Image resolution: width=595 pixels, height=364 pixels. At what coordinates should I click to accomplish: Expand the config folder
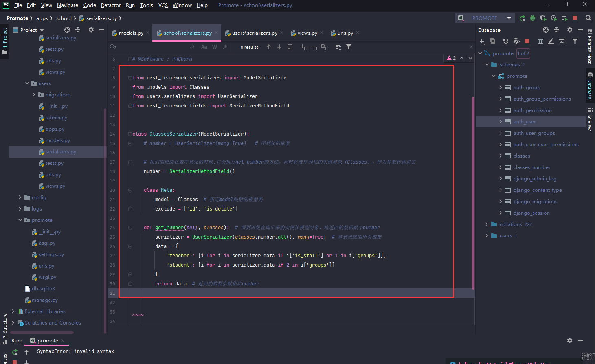pos(20,197)
